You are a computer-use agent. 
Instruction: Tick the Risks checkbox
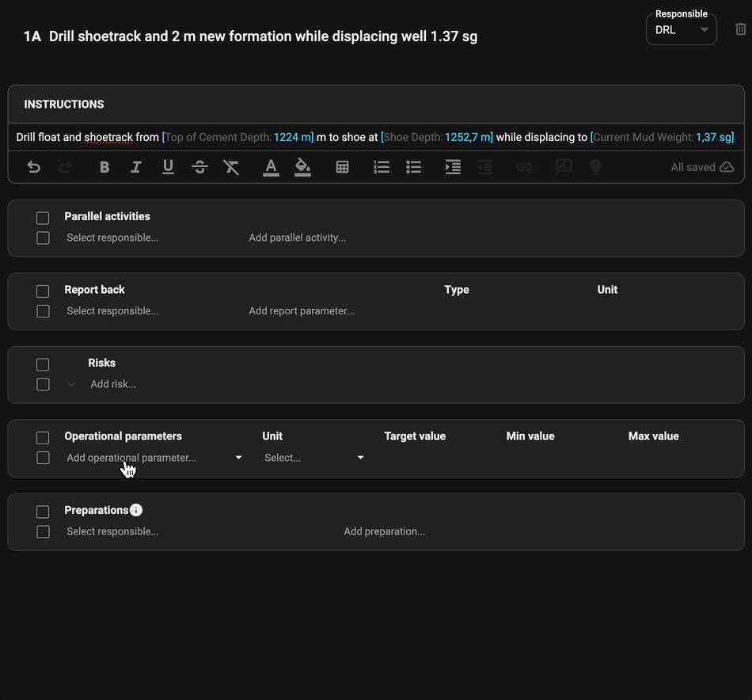coord(42,364)
